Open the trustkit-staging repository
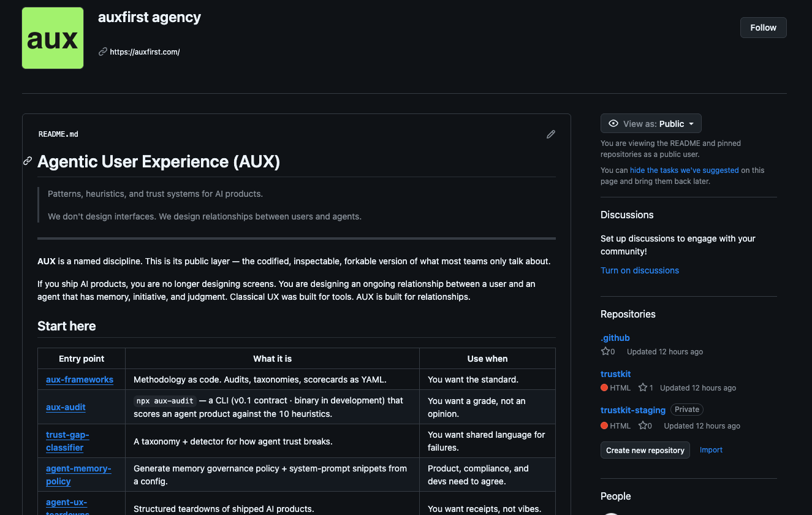Screen dimensions: 812x515 click(632, 410)
